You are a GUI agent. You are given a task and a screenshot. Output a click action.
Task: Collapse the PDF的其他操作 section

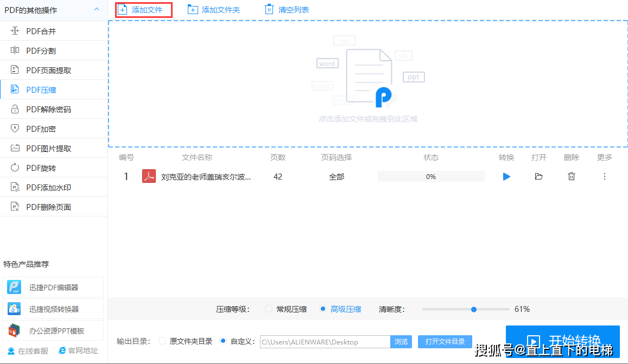tap(97, 10)
